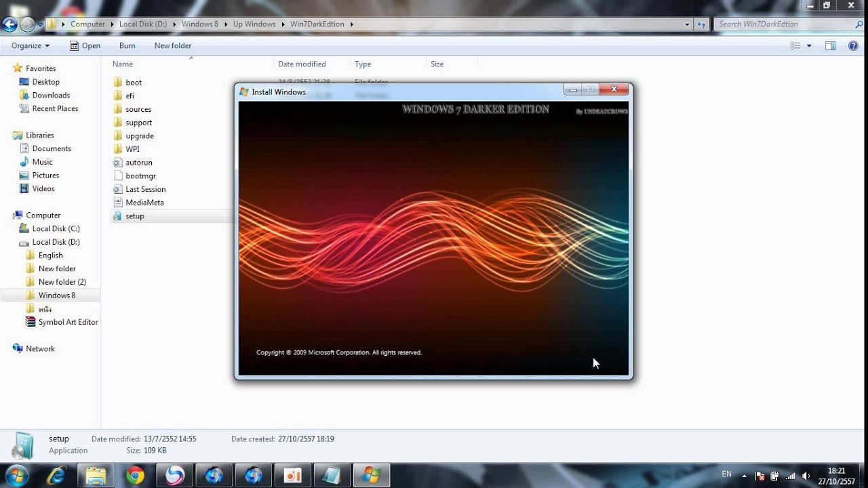868x488 pixels.
Task: Show hidden tray icons arrow
Action: point(745,476)
